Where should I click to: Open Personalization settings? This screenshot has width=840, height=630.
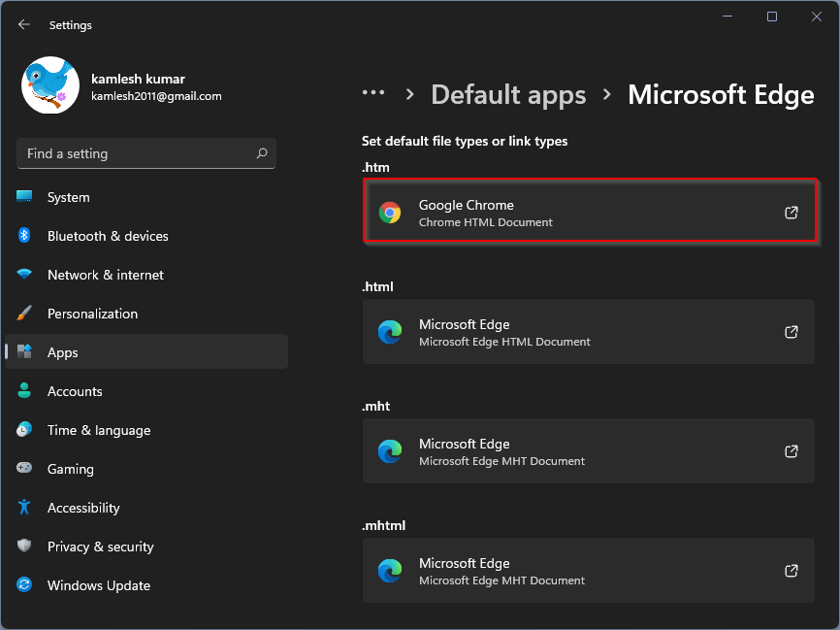coord(92,314)
